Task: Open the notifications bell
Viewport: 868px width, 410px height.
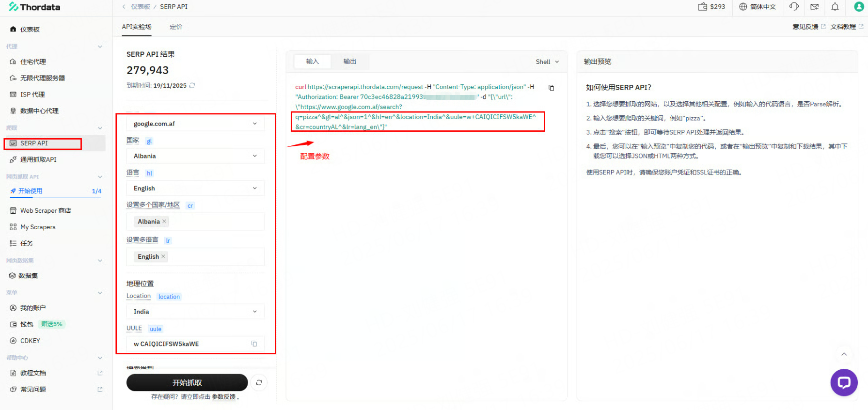Action: [x=835, y=7]
